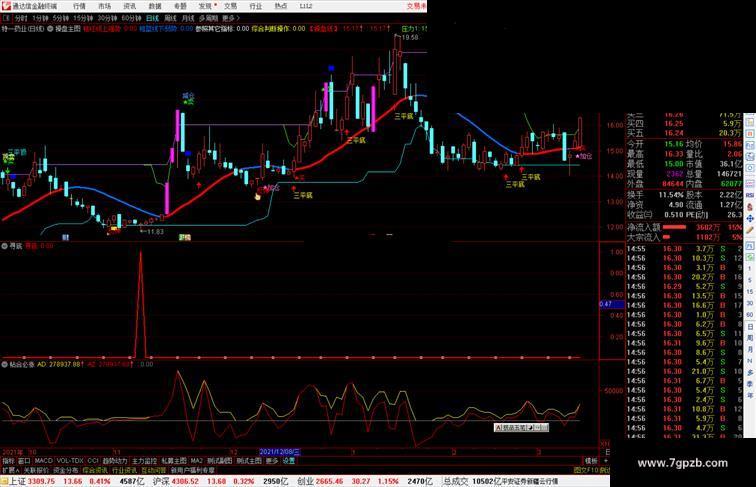Open the 资金分布 tab
Viewport: 756px width, 487px height.
[66, 470]
